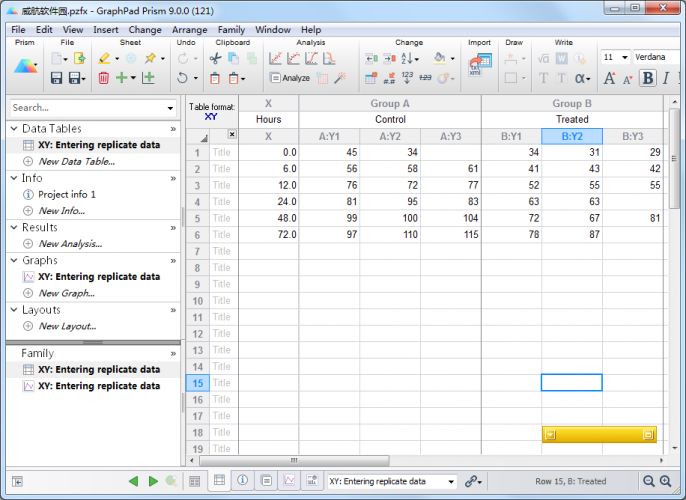Click the magic wand icon in Analysis
The width and height of the screenshot is (686, 500).
pyautogui.click(x=340, y=78)
